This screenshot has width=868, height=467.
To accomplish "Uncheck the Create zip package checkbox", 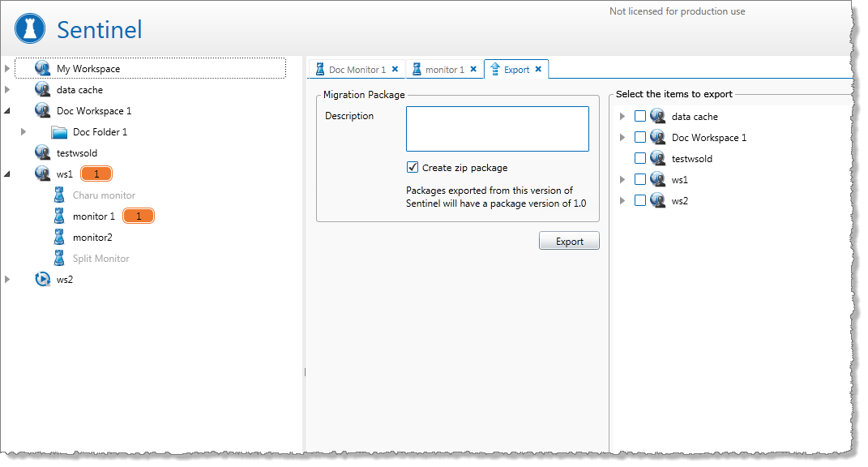I will (x=413, y=168).
